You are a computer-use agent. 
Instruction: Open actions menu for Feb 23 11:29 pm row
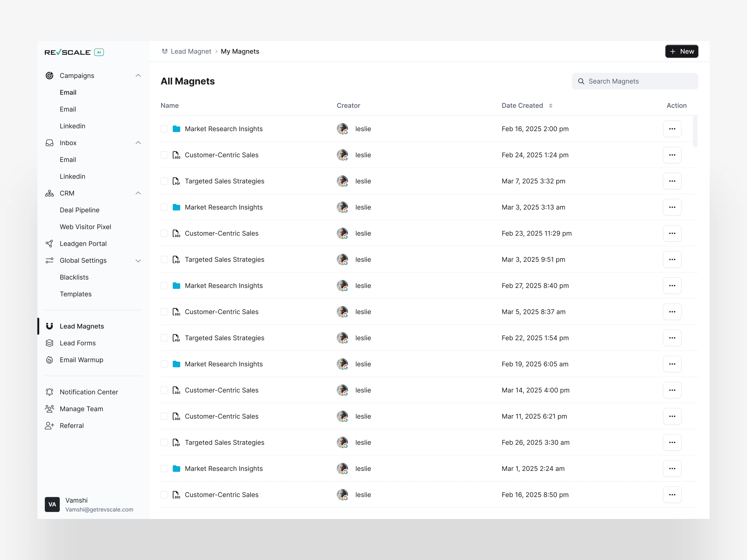click(x=672, y=233)
